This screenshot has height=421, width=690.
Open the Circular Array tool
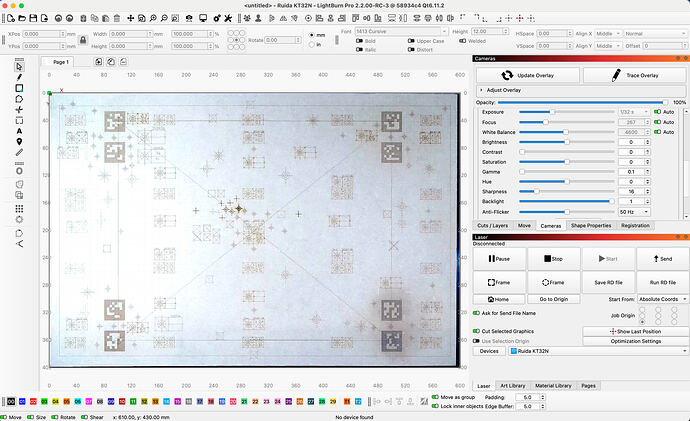coord(19,220)
